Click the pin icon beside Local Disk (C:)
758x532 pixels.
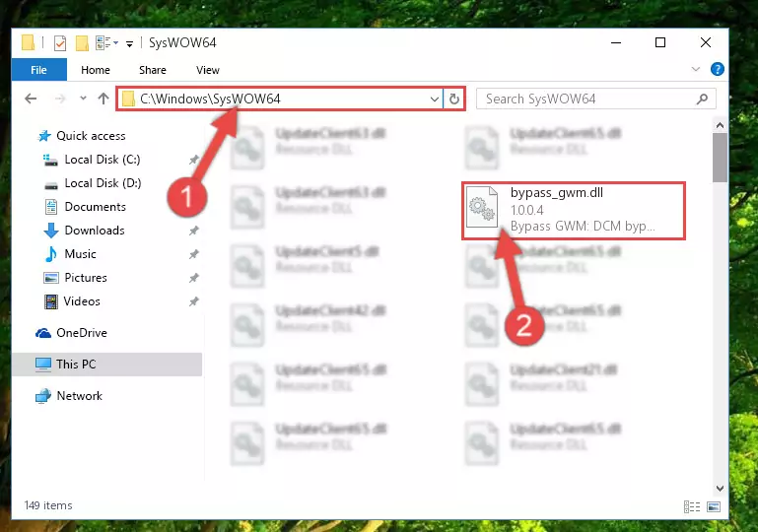click(x=194, y=160)
